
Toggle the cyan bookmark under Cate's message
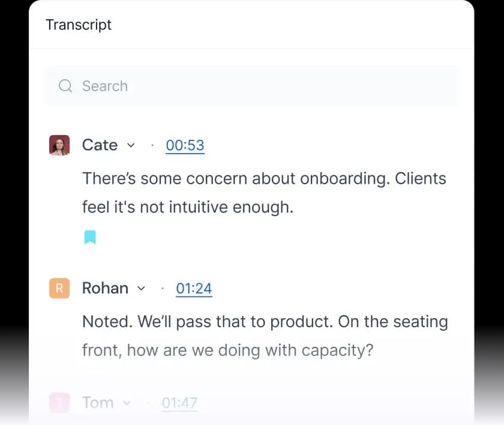pyautogui.click(x=90, y=237)
